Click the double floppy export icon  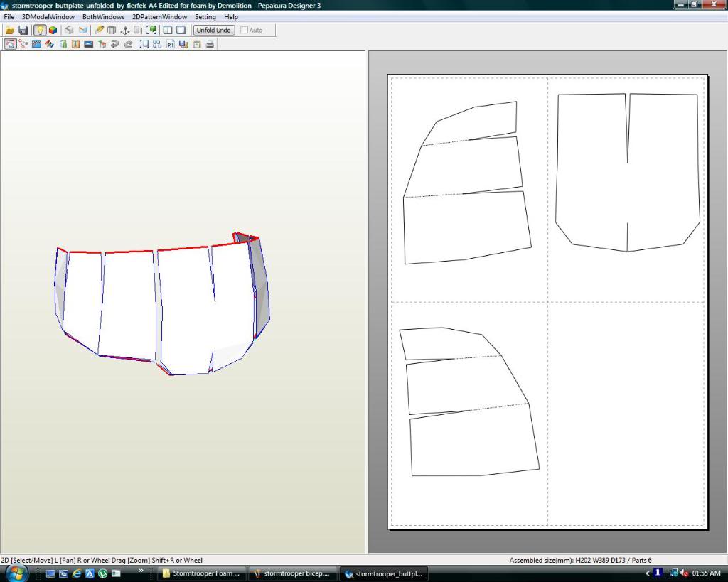pyautogui.click(x=183, y=44)
